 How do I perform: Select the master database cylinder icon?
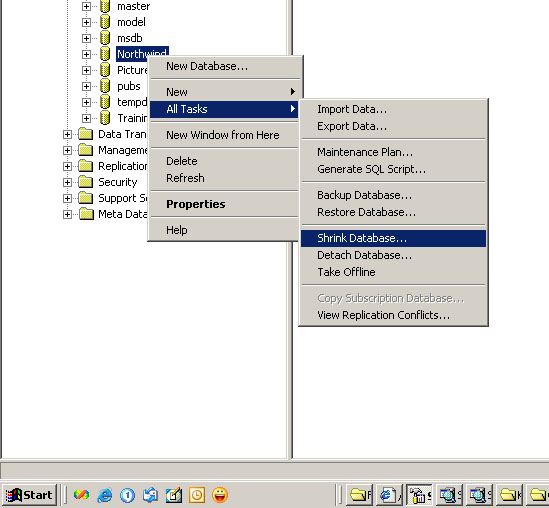point(105,6)
